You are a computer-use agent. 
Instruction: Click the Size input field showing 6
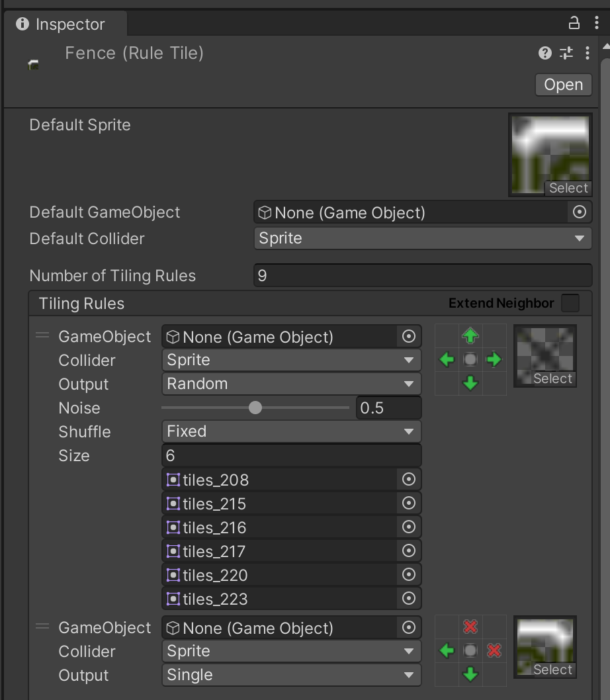click(291, 455)
